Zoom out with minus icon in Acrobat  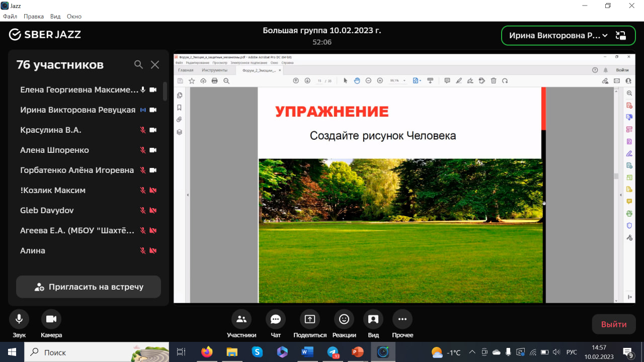pyautogui.click(x=368, y=80)
